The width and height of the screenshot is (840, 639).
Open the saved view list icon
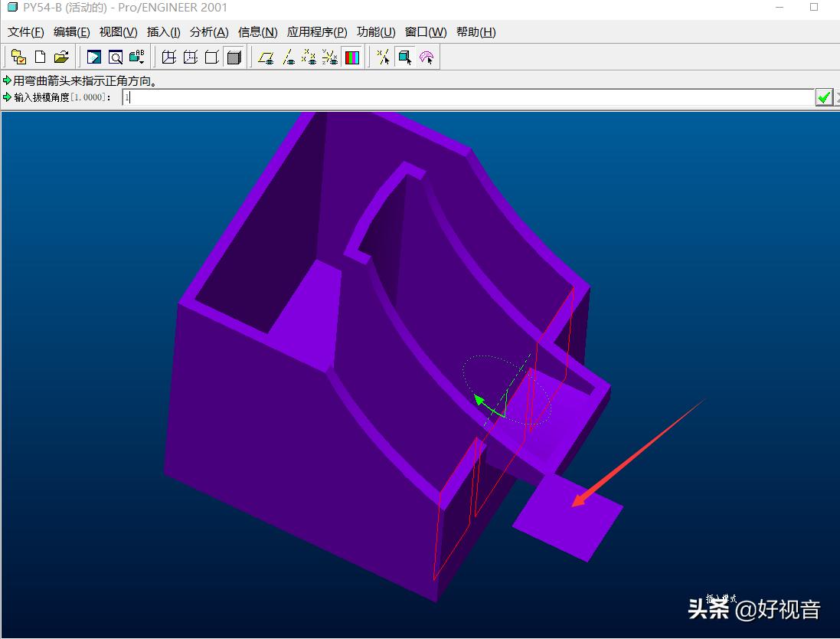click(x=137, y=57)
